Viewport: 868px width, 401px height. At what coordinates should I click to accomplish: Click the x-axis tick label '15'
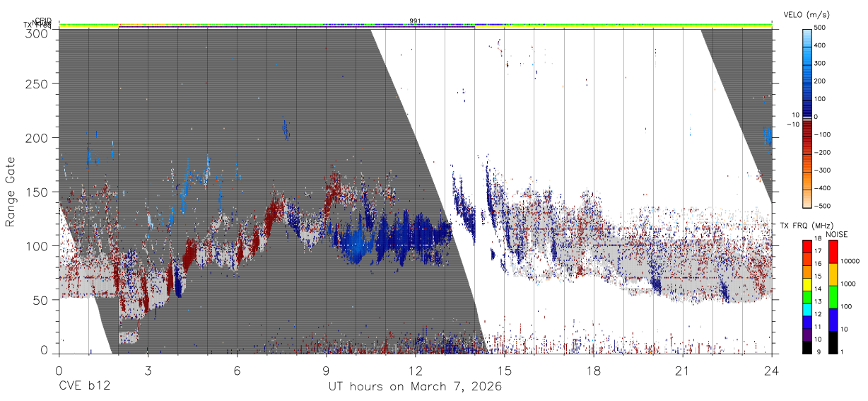(505, 371)
